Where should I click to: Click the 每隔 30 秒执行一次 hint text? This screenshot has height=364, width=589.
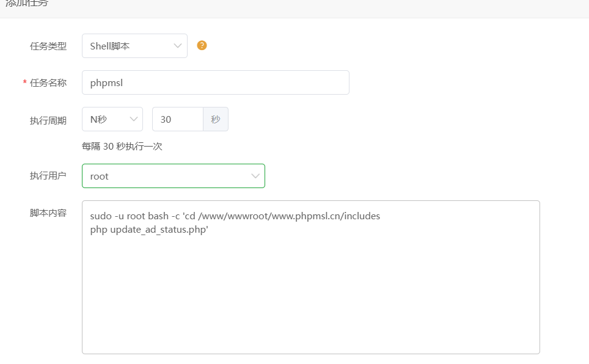click(x=122, y=147)
